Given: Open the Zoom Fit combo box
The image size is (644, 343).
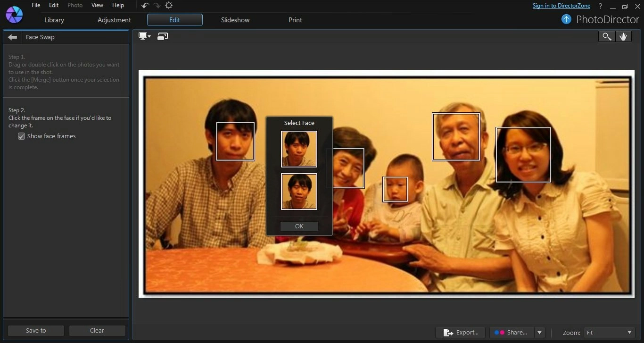Looking at the screenshot, I should tap(609, 333).
